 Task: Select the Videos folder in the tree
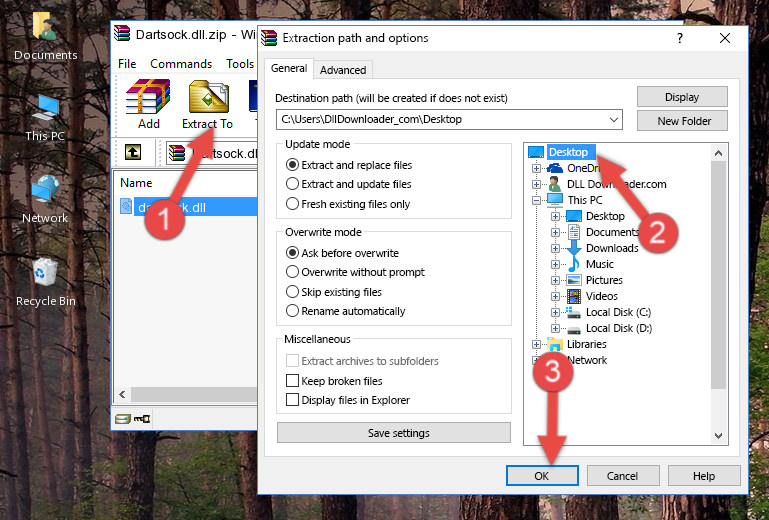[602, 296]
